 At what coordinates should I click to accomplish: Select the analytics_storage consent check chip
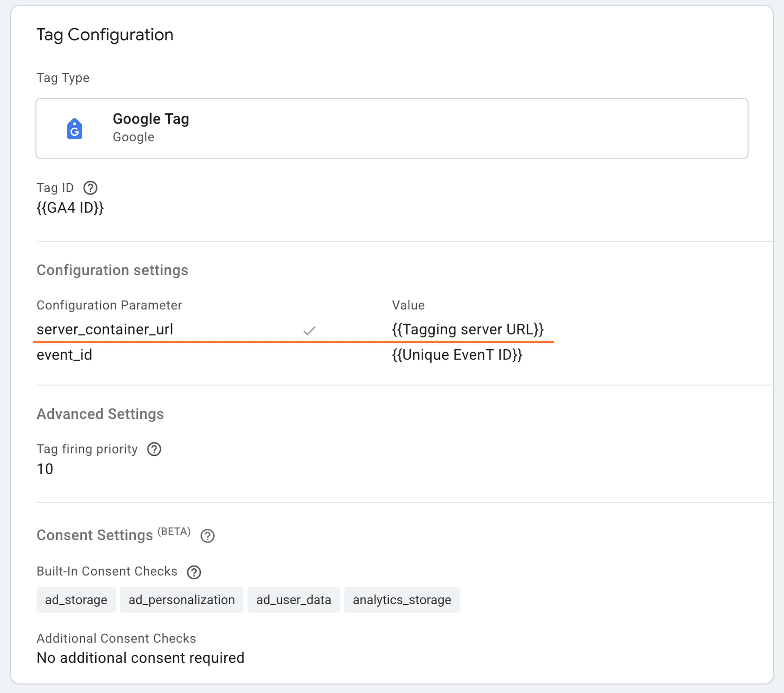pos(402,600)
